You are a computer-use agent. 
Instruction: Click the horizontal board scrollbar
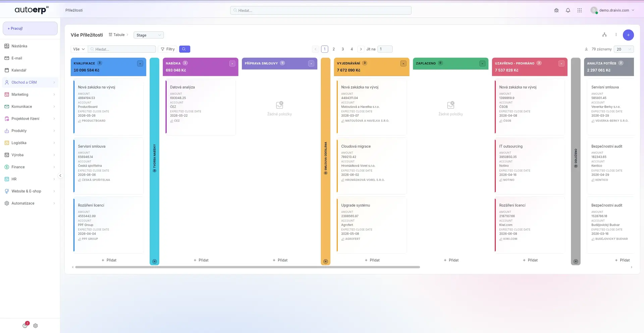tap(247, 267)
